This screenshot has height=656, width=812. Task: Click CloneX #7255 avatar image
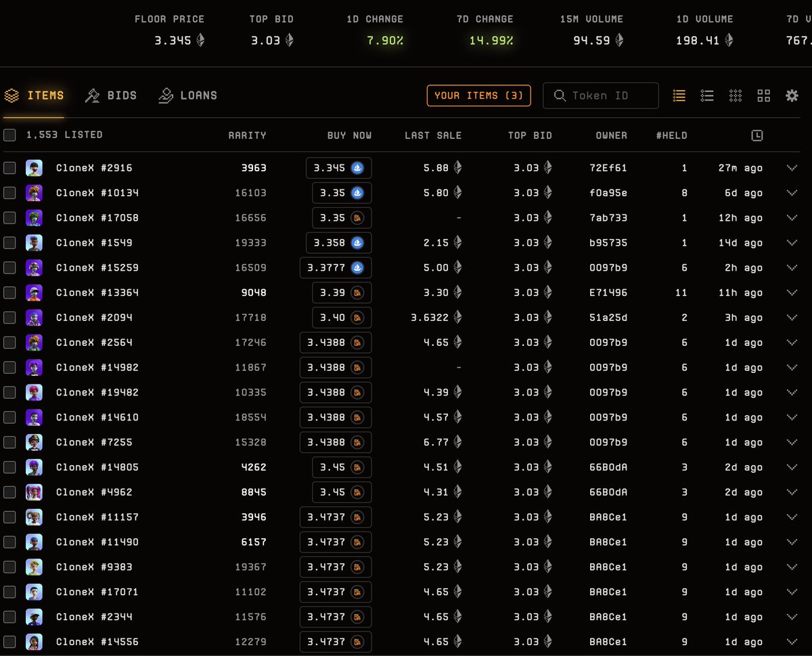coord(34,442)
